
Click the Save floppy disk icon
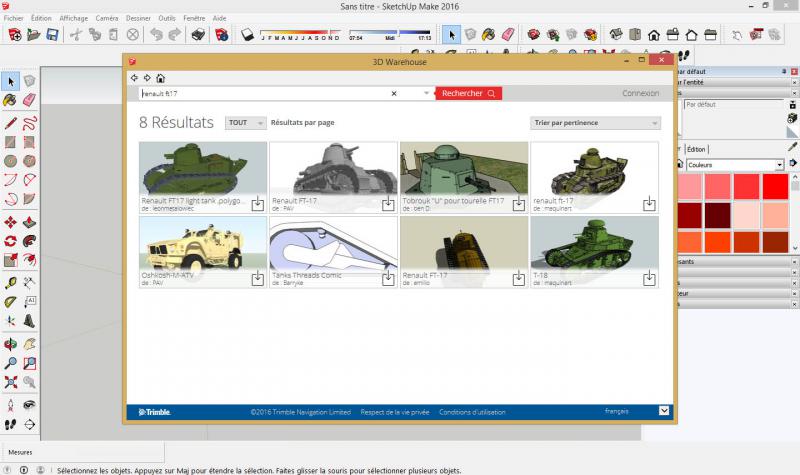click(x=52, y=35)
